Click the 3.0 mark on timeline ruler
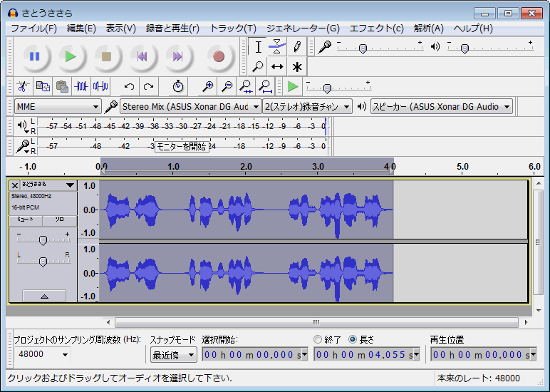This screenshot has height=392, width=550. 318,166
